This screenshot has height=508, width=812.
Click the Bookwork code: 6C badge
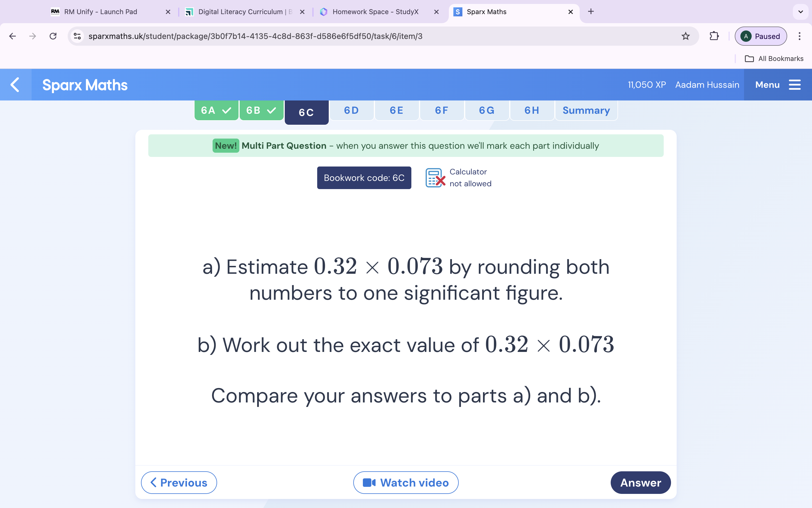[x=364, y=178]
